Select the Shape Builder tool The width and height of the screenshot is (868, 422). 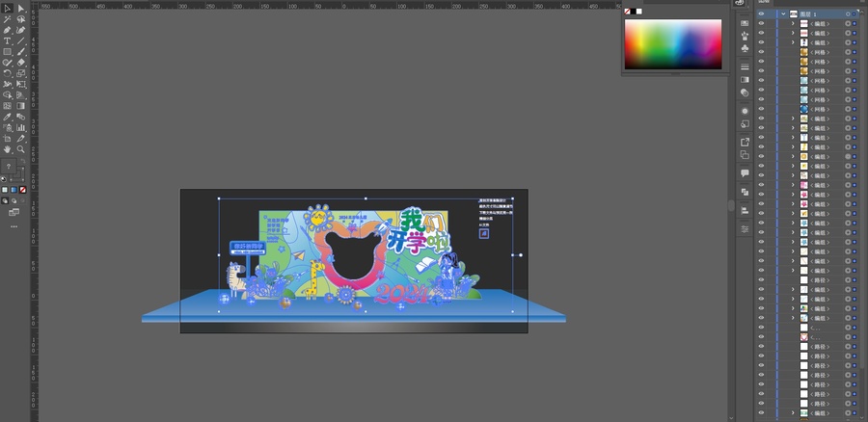click(x=7, y=95)
